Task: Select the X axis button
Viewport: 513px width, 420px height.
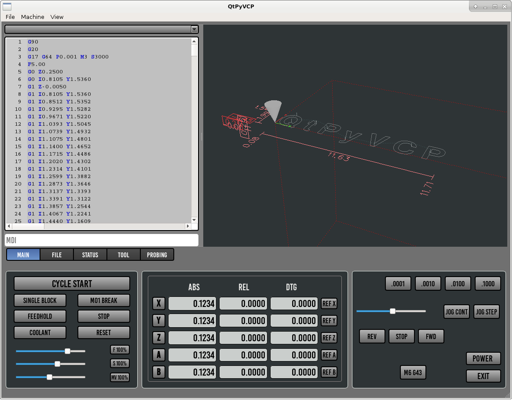Action: (159, 303)
